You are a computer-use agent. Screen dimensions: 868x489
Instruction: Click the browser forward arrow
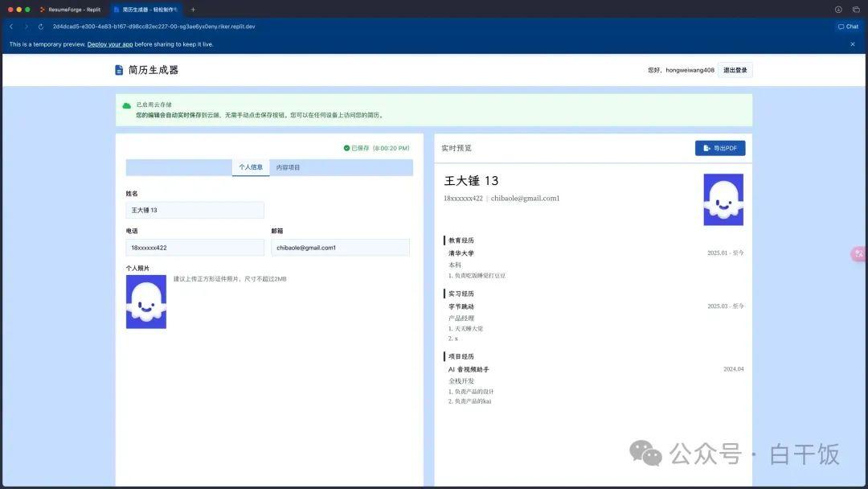(26, 27)
